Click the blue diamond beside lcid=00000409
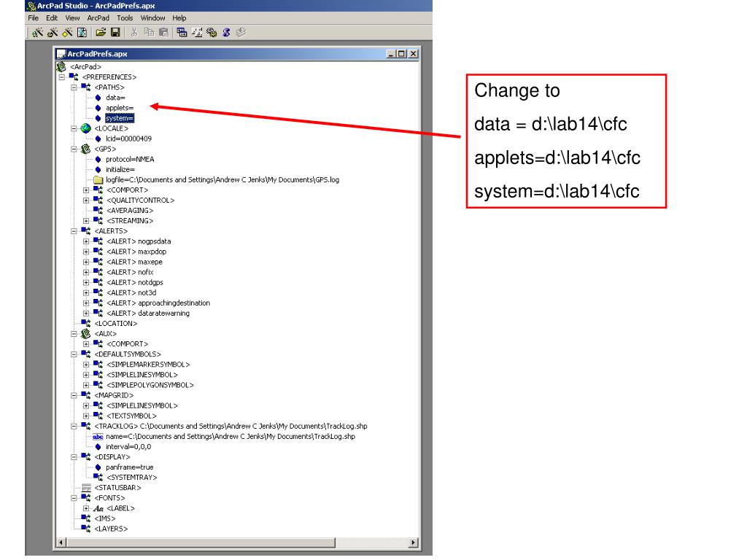Image resolution: width=747 pixels, height=560 pixels. pyautogui.click(x=98, y=139)
